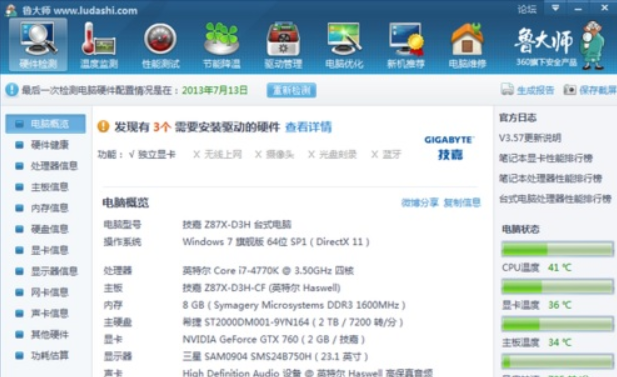Click 蓝牙 feature indicator
617x377 pixels.
tap(386, 155)
